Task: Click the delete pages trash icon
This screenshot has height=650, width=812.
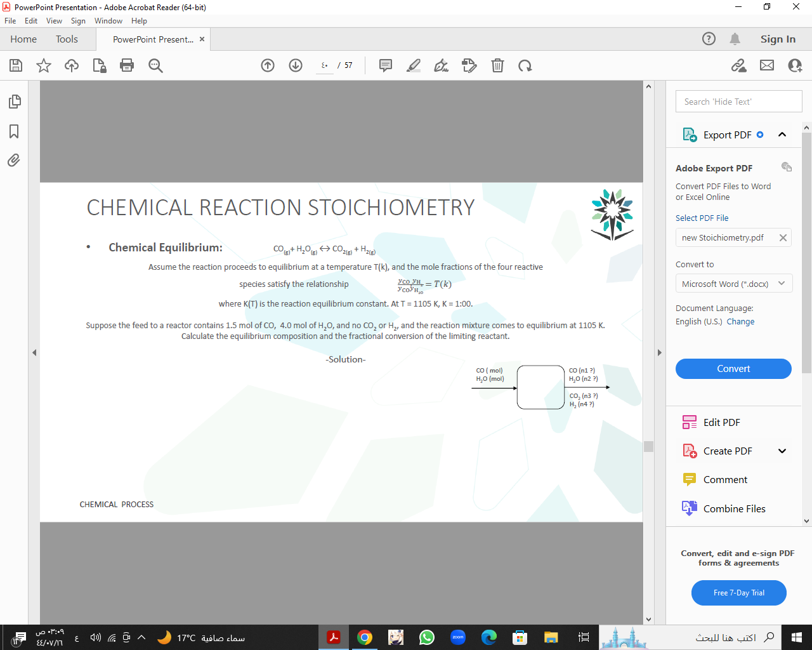Action: coord(497,65)
